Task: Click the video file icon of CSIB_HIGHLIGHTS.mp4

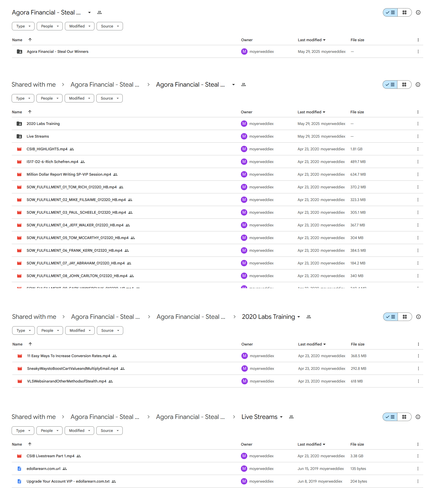Action: [x=19, y=149]
